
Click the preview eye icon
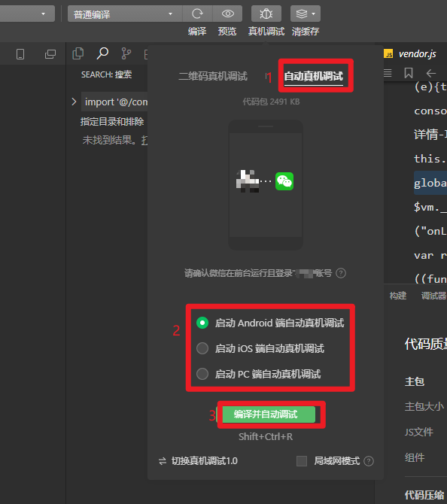coord(228,14)
